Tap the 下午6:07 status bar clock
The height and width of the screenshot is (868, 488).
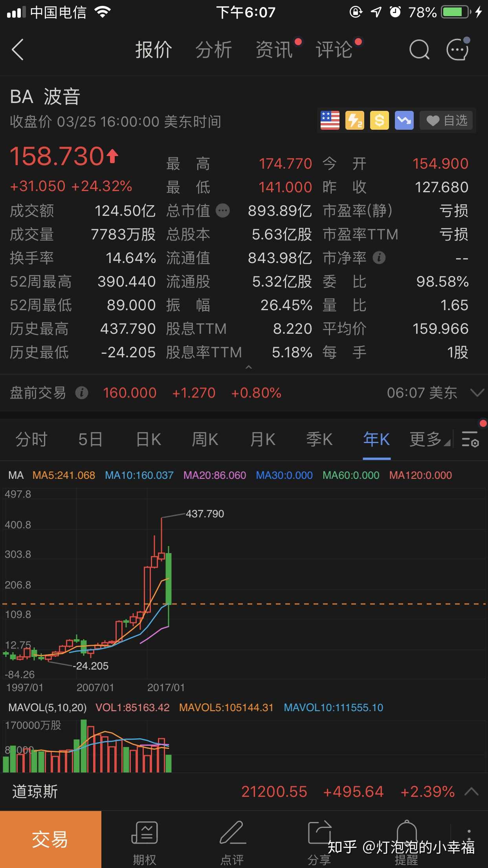coord(246,12)
